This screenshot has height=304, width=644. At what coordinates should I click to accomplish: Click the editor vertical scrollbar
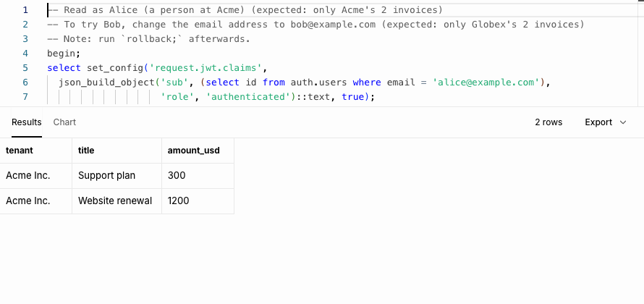point(640,54)
